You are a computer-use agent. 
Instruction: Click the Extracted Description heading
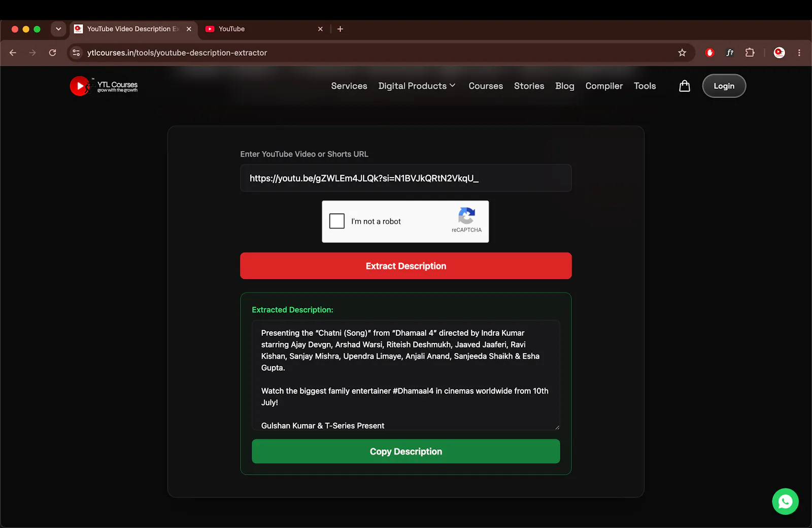point(292,310)
